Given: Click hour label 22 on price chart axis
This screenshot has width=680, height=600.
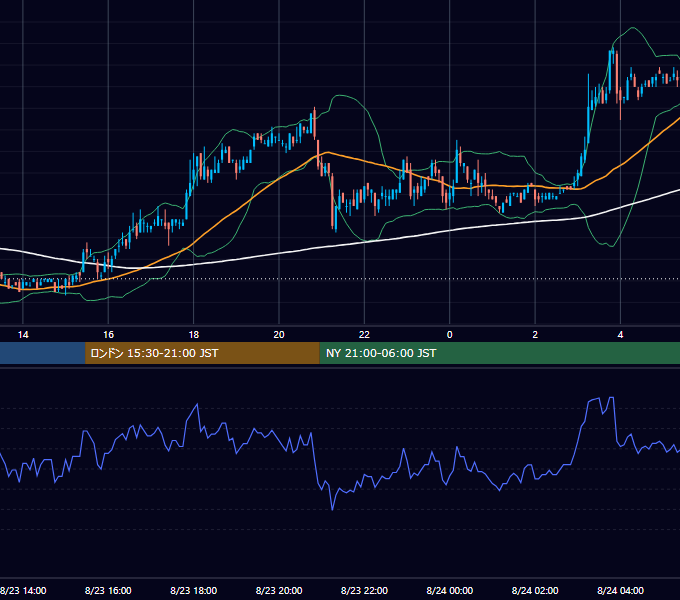Looking at the screenshot, I should (364, 335).
